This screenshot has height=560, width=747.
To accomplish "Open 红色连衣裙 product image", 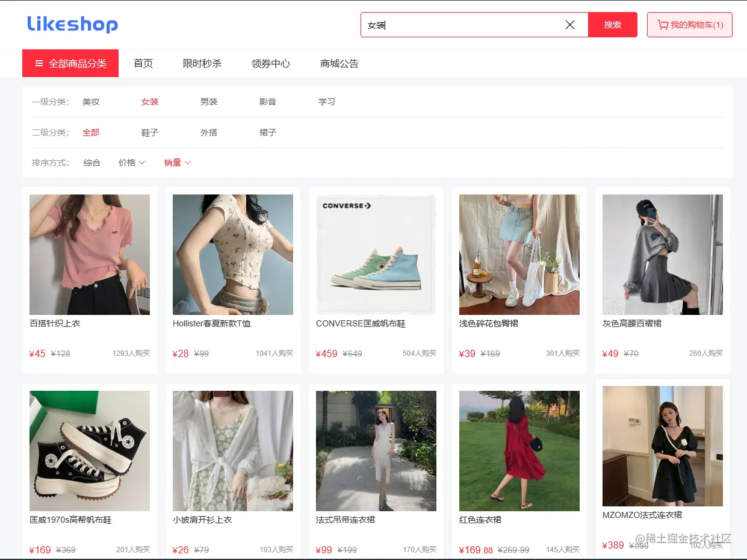I will coord(519,451).
